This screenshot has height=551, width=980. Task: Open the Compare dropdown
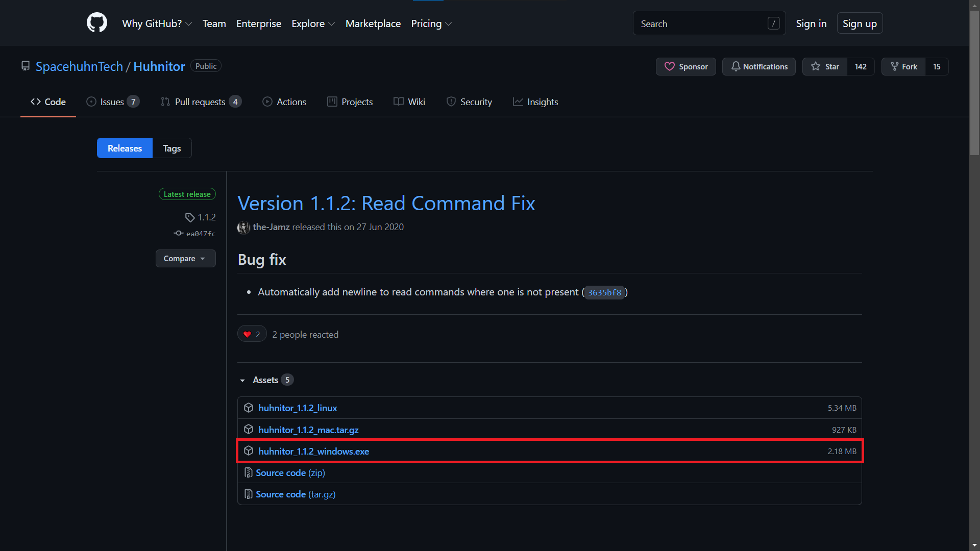coord(186,258)
